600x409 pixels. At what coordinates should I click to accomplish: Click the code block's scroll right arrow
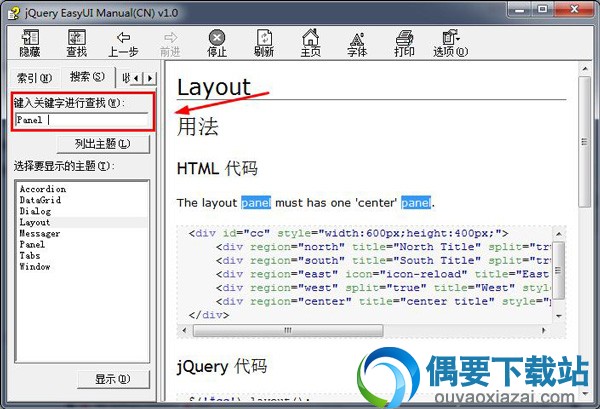coord(544,330)
